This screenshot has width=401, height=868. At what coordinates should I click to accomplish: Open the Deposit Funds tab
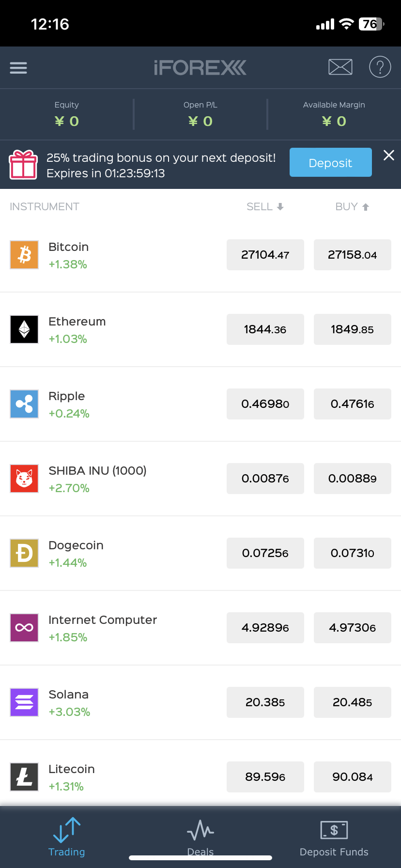pyautogui.click(x=334, y=837)
